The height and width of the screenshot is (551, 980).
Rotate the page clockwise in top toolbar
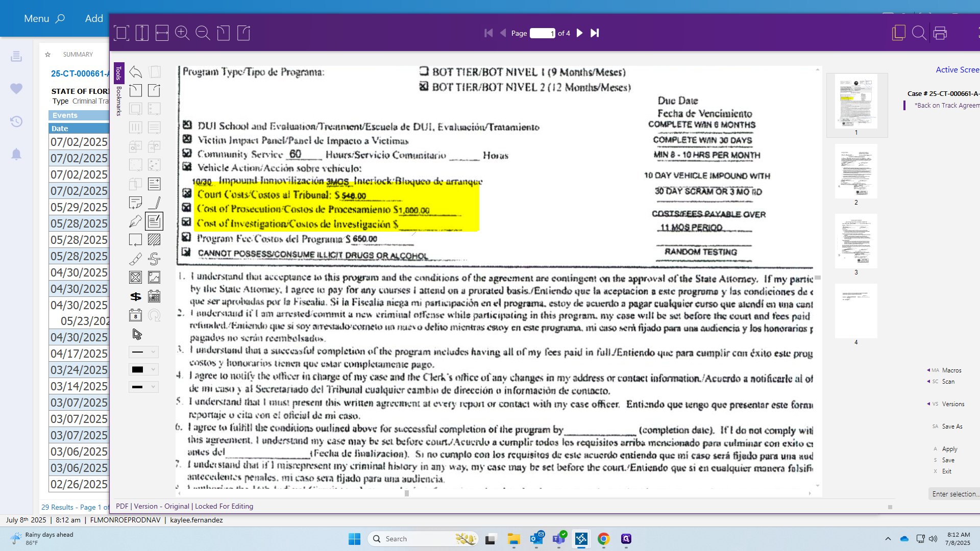[243, 33]
